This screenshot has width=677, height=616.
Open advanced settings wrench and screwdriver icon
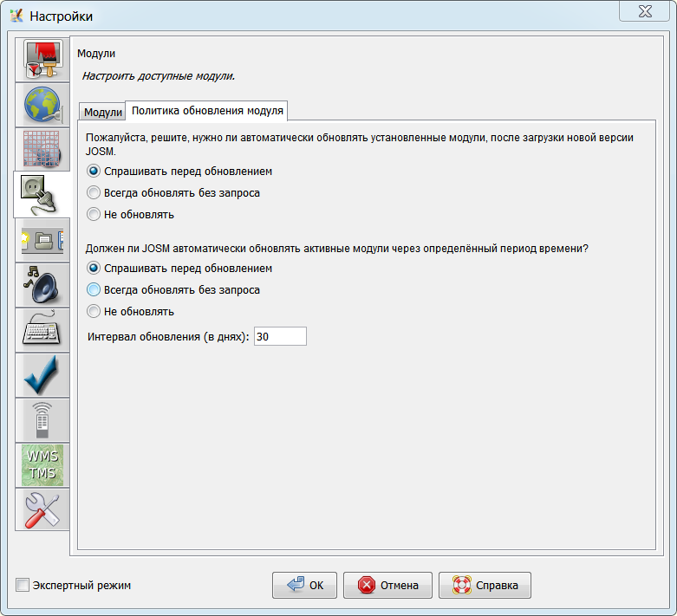42,509
